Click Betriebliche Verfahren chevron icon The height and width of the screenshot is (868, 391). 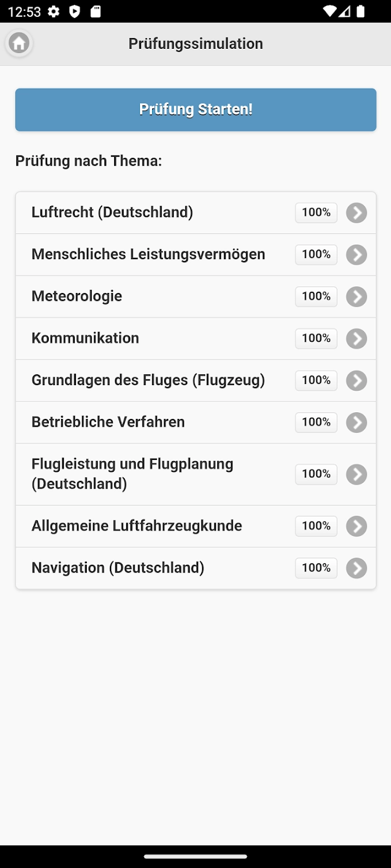click(357, 423)
